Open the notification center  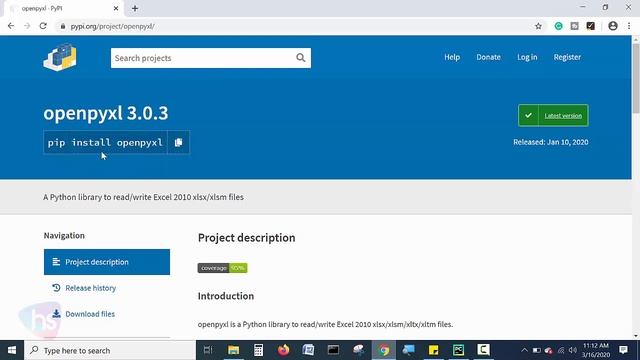click(x=623, y=350)
